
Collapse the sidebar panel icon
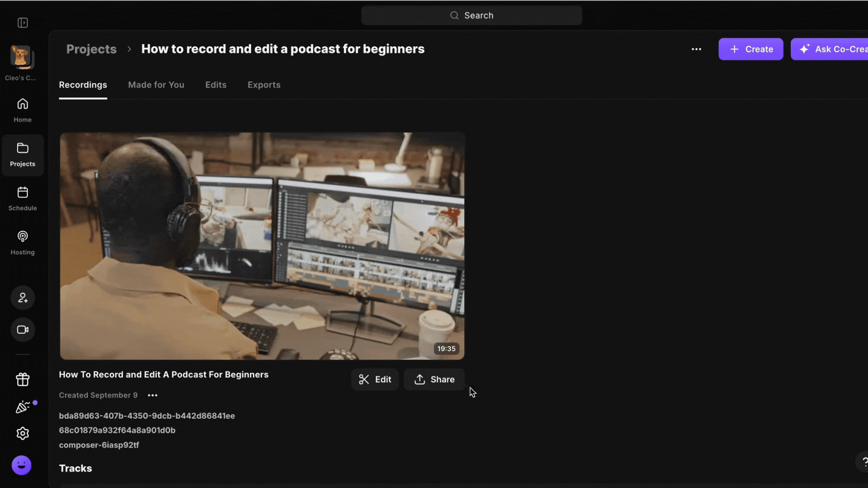[x=23, y=23]
